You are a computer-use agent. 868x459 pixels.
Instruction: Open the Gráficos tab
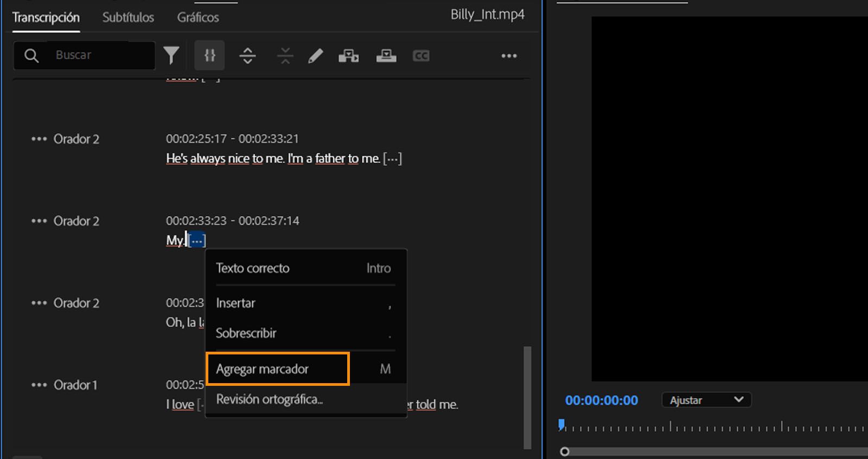tap(198, 17)
